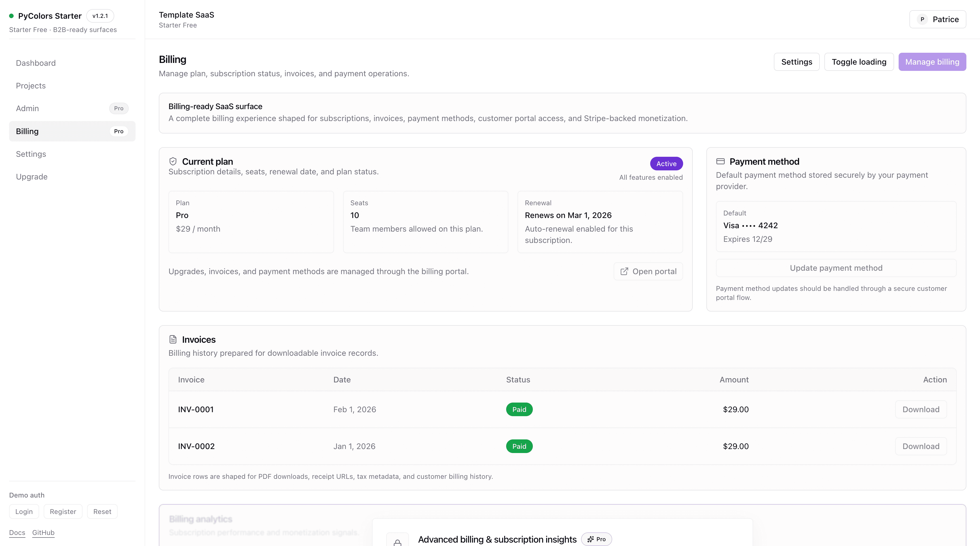Open the GitHub link

pyautogui.click(x=43, y=533)
